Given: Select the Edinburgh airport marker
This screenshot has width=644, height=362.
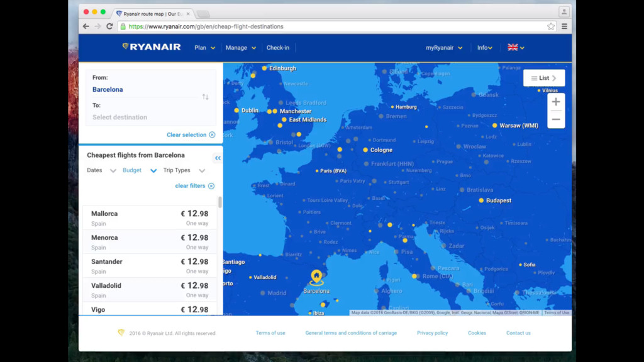Looking at the screenshot, I should (x=264, y=68).
